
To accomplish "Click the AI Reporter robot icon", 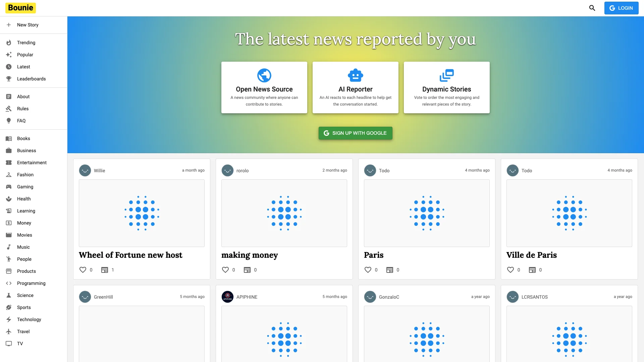I will [355, 75].
